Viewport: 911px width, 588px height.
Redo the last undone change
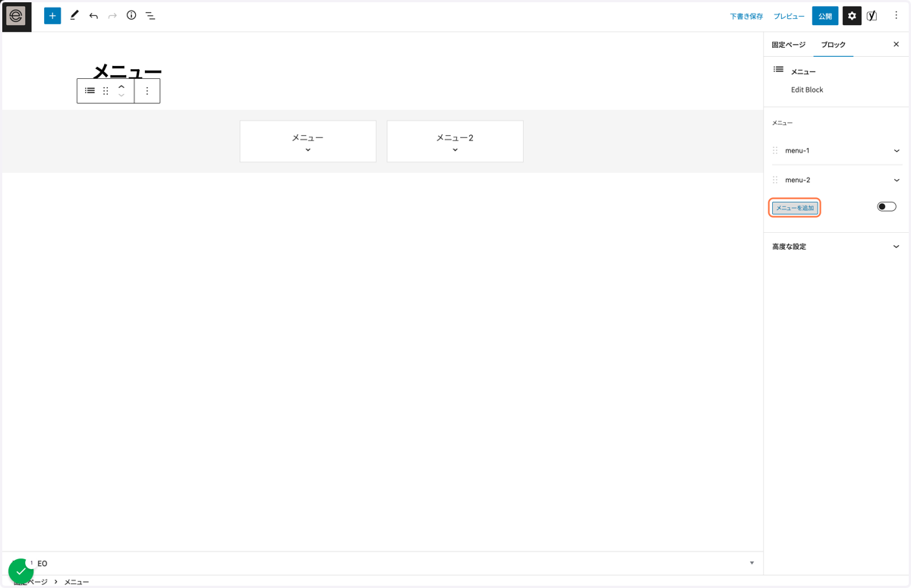pyautogui.click(x=112, y=16)
